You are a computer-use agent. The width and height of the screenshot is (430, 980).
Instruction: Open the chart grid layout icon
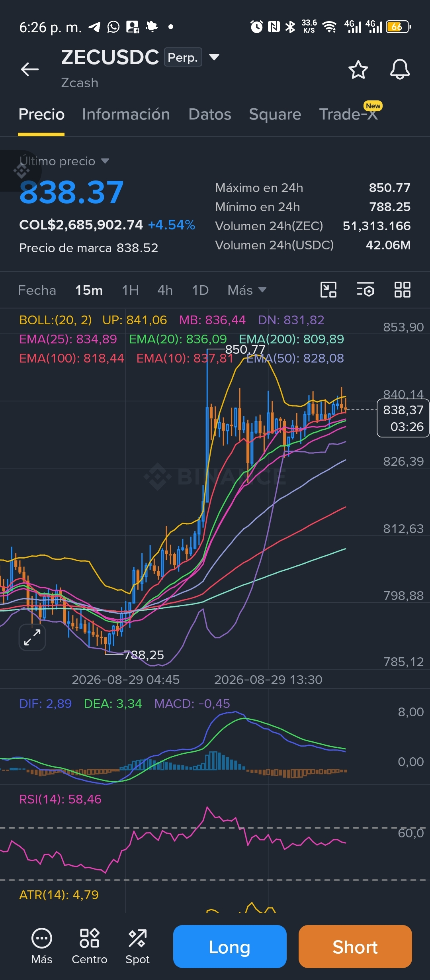[x=402, y=290]
